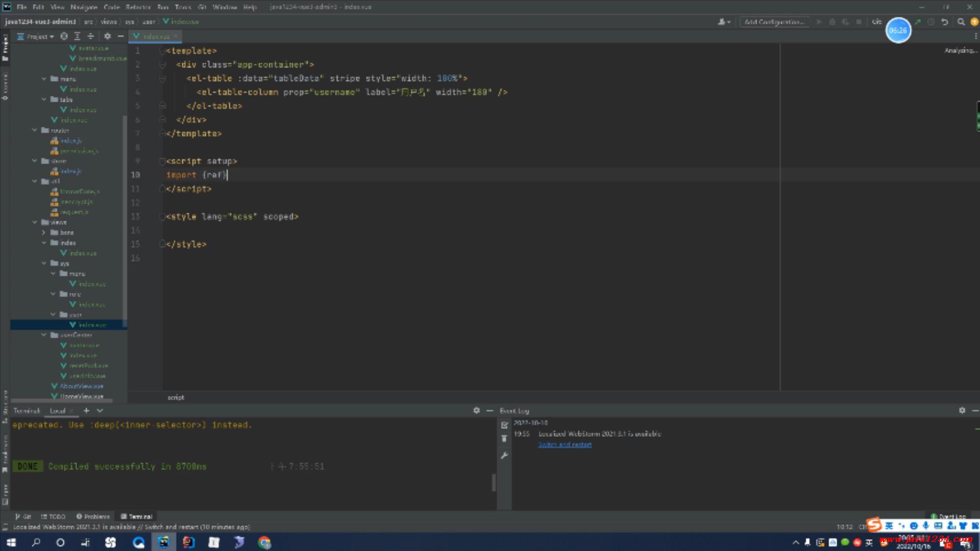Fold the style block on line 13

[162, 216]
